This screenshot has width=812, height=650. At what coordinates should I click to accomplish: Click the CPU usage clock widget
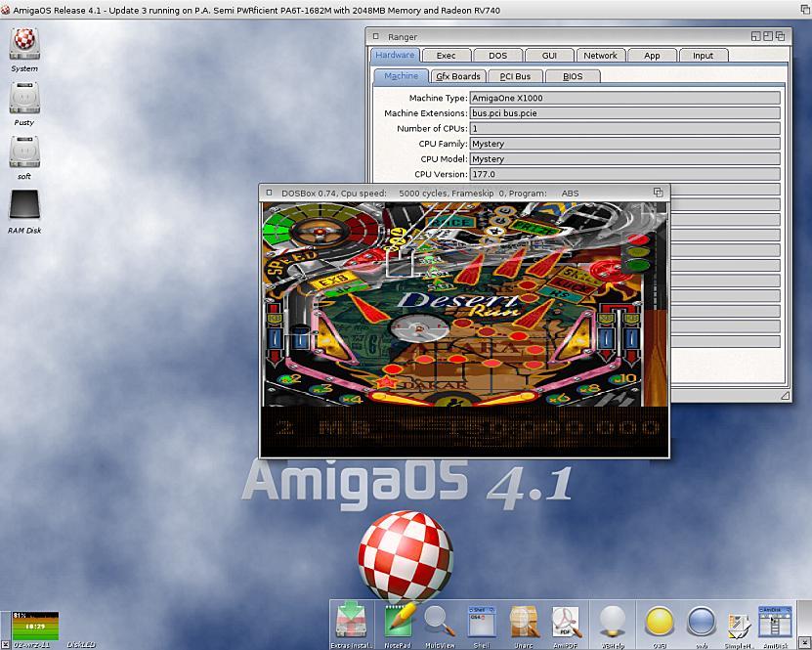click(34, 625)
